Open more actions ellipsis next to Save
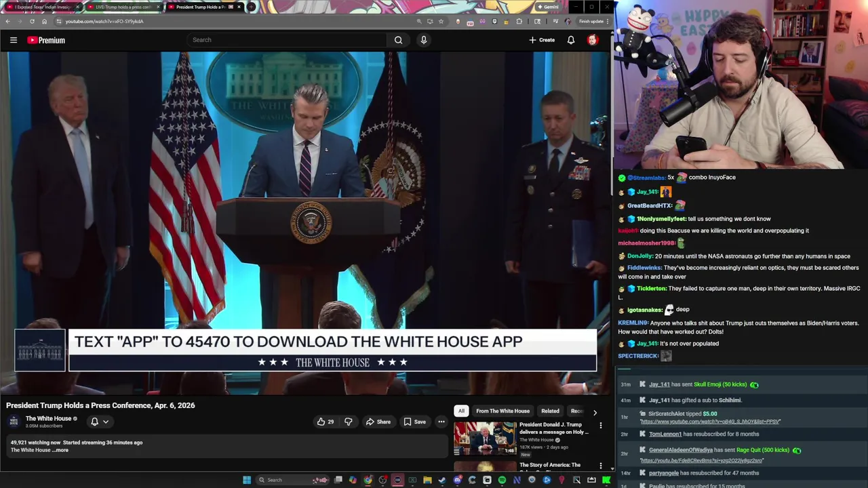 [x=441, y=422]
